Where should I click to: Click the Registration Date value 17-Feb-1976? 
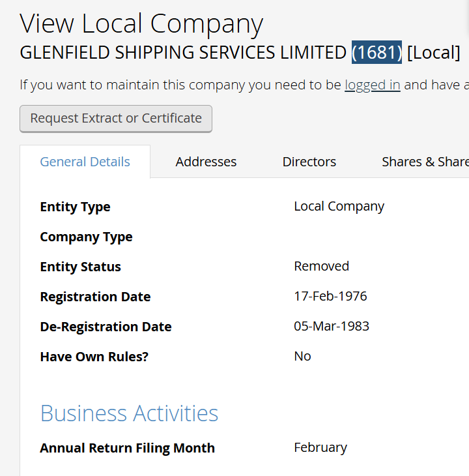(x=330, y=296)
